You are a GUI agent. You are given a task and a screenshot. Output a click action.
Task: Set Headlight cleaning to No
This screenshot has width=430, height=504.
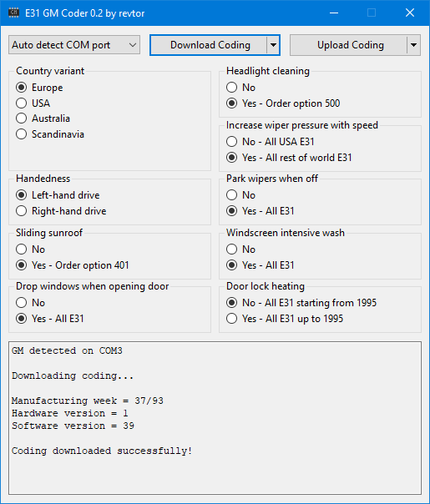coord(241,87)
